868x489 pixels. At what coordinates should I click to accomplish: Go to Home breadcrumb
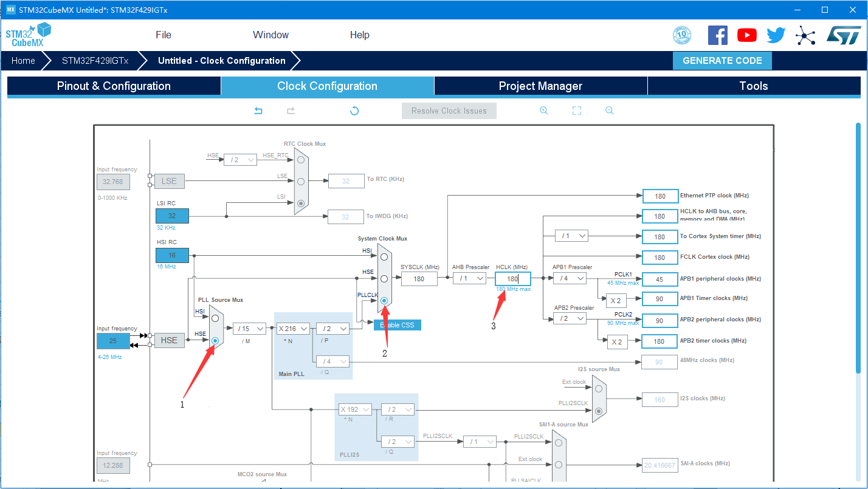point(23,61)
